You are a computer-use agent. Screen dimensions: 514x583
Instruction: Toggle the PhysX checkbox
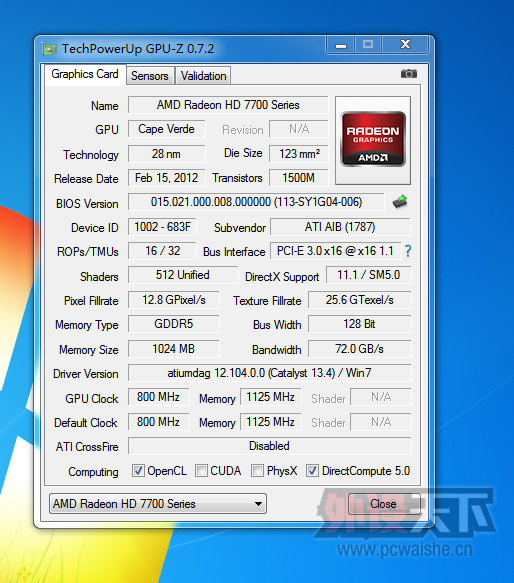(x=257, y=471)
